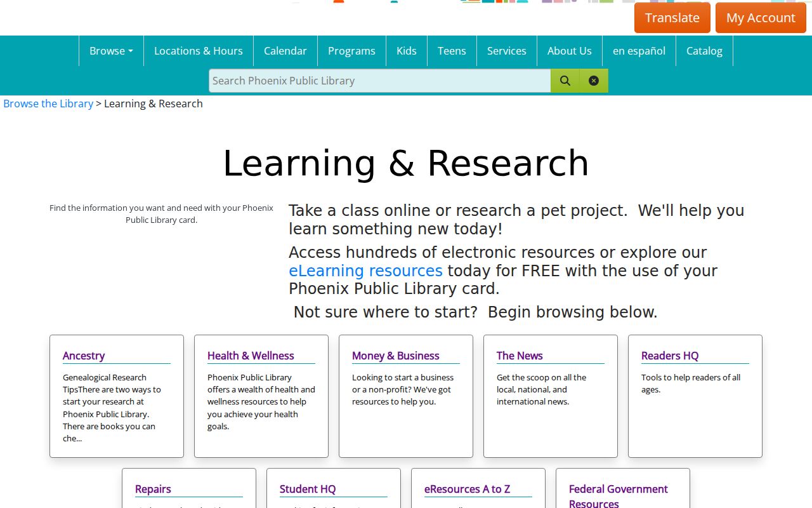Open Locations & Hours menu item
The width and height of the screenshot is (812, 508).
pos(199,51)
